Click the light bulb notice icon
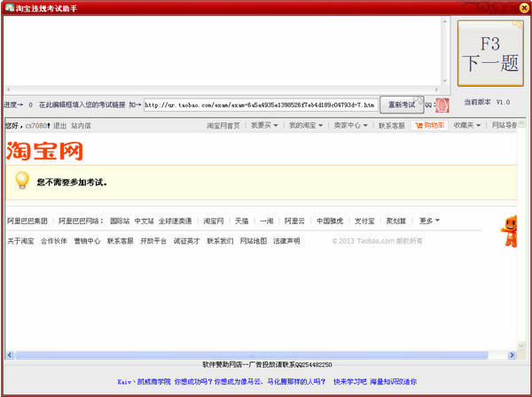 click(x=22, y=181)
